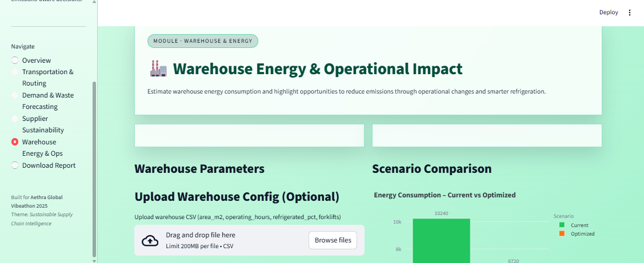Click the Warehouse Parameters heading
This screenshot has height=263, width=644.
tap(199, 169)
